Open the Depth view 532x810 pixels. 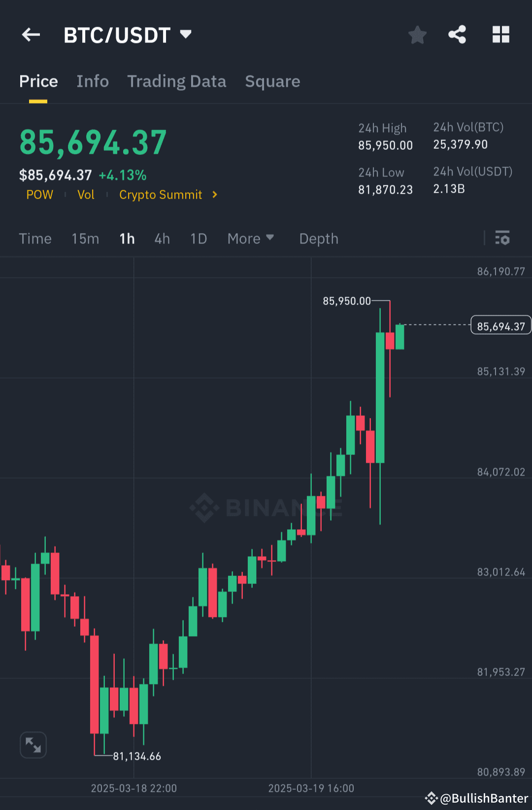[x=318, y=238]
